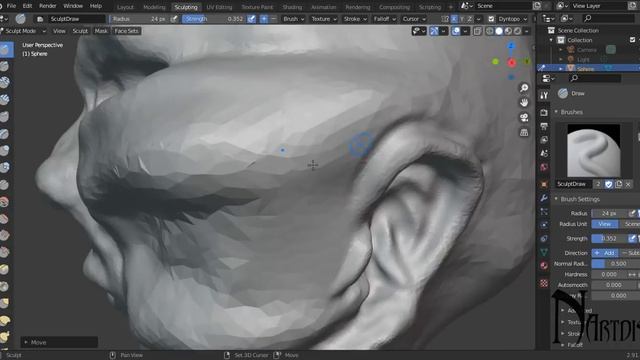Viewport: 640px width, 360px height.
Task: Open the Object properties tab
Action: point(544,184)
